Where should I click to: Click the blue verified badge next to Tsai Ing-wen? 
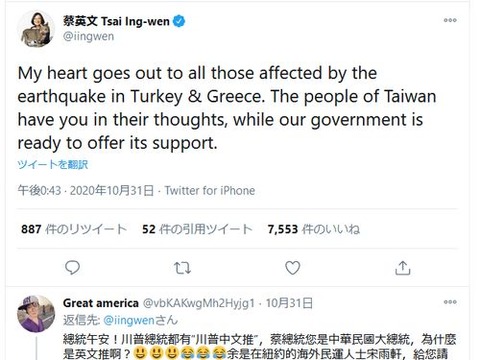179,22
